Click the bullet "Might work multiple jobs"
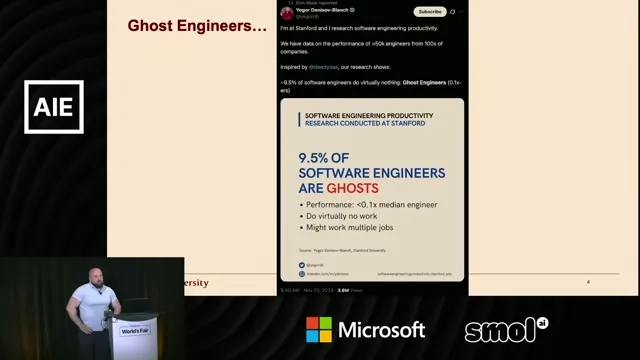 [350, 228]
